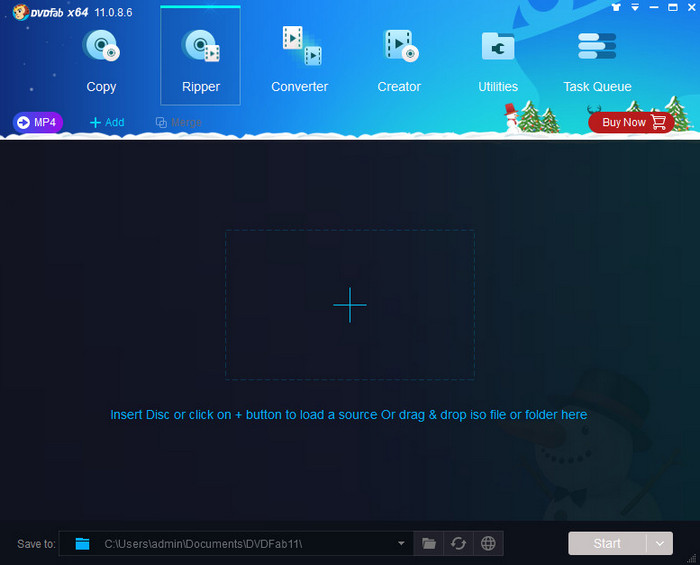The image size is (700, 565).
Task: Expand the arrow beside Start
Action: click(x=660, y=543)
